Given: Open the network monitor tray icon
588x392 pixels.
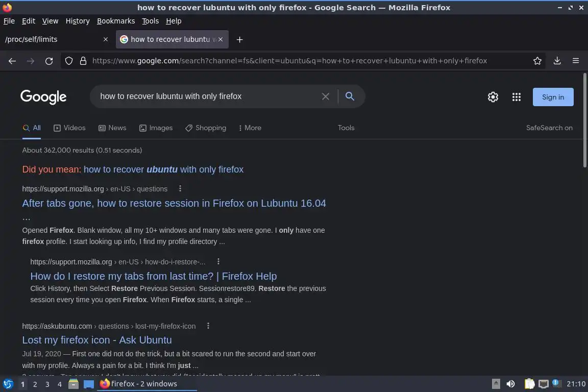Looking at the screenshot, I should point(544,384).
